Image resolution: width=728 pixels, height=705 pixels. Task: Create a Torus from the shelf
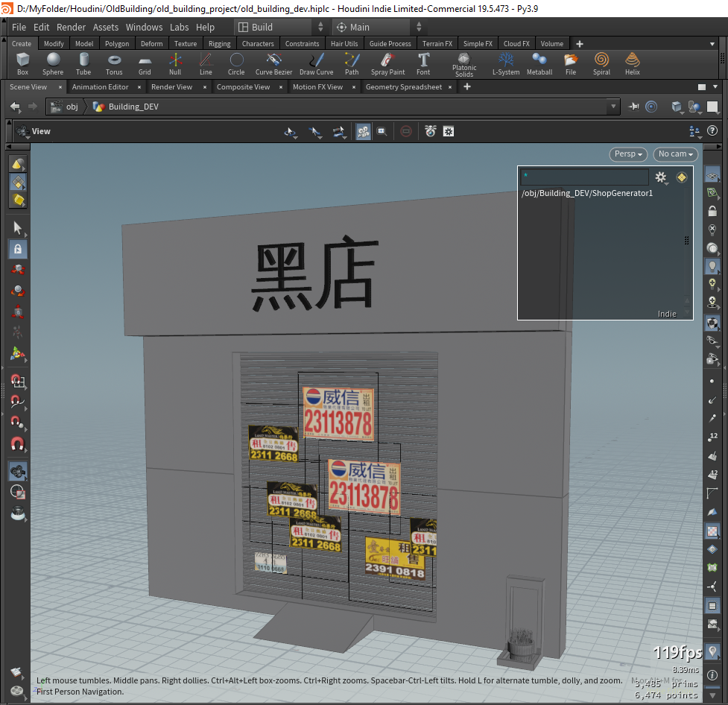(114, 63)
